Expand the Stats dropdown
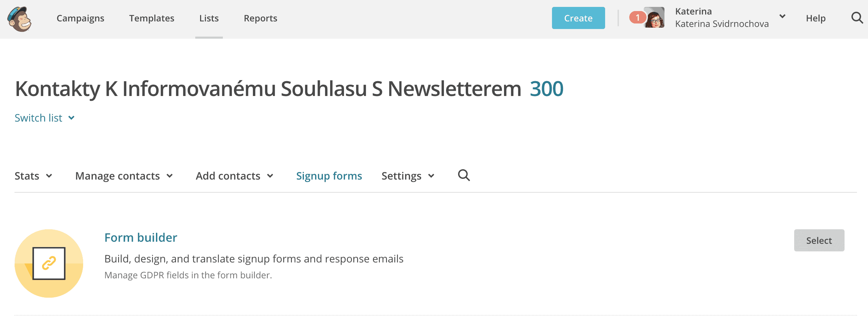 coord(33,176)
